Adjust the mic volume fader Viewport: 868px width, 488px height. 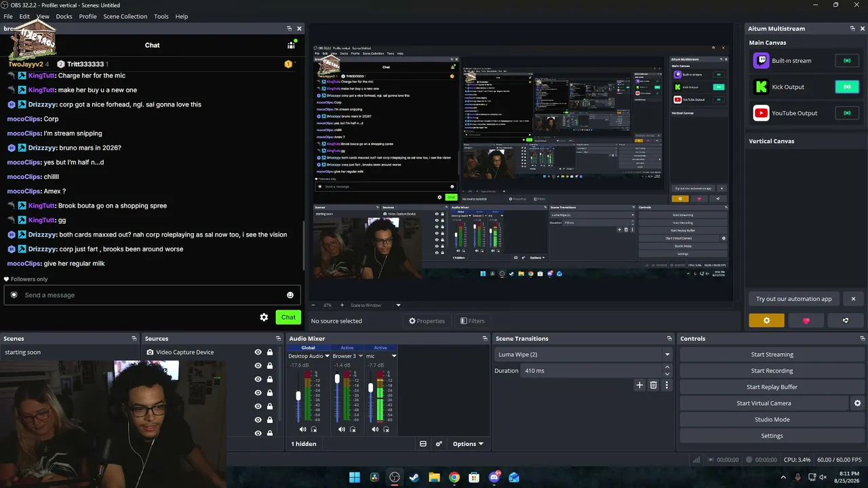[370, 388]
